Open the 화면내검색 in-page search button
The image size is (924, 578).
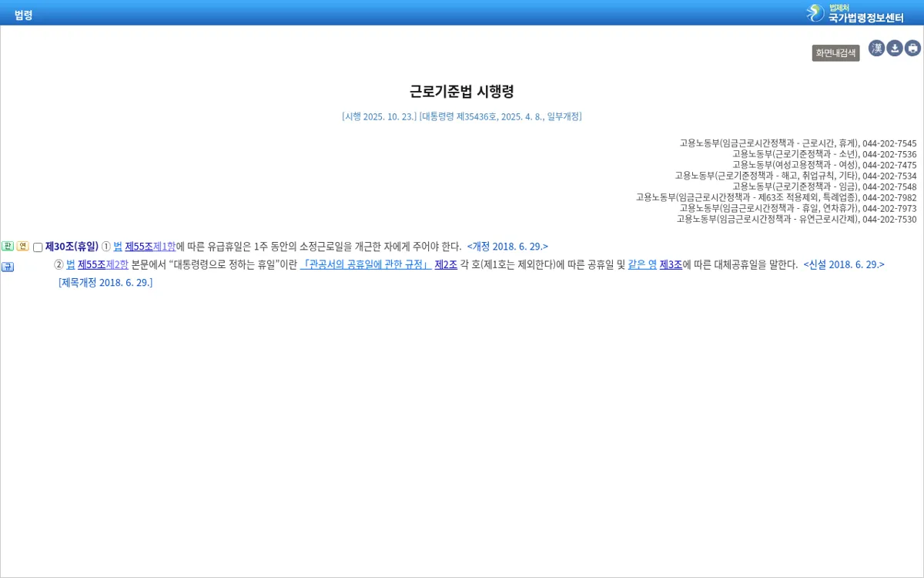tap(835, 53)
